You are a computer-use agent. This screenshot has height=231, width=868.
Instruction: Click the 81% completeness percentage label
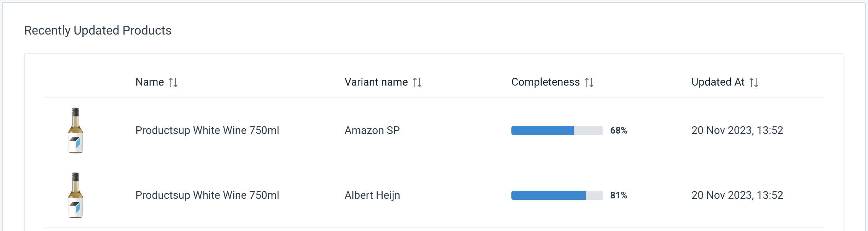pos(619,196)
